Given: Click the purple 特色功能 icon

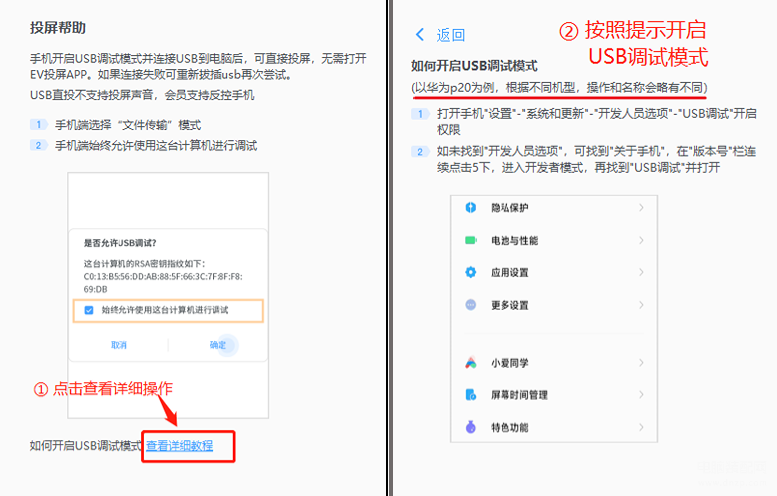Looking at the screenshot, I should (x=471, y=427).
